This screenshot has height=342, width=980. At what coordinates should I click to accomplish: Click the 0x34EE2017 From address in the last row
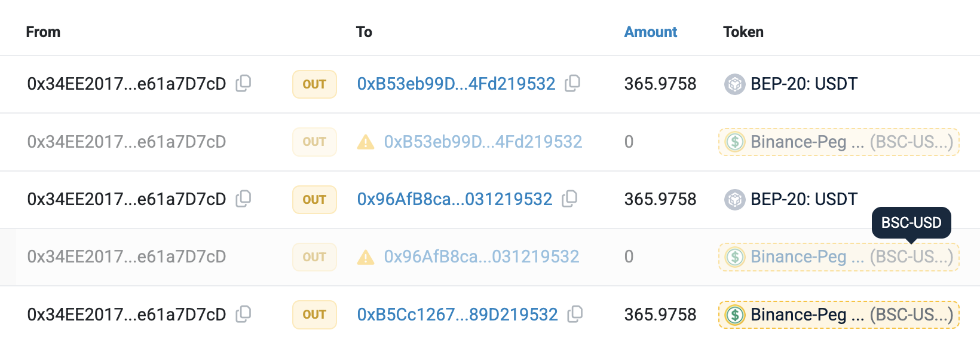click(127, 314)
